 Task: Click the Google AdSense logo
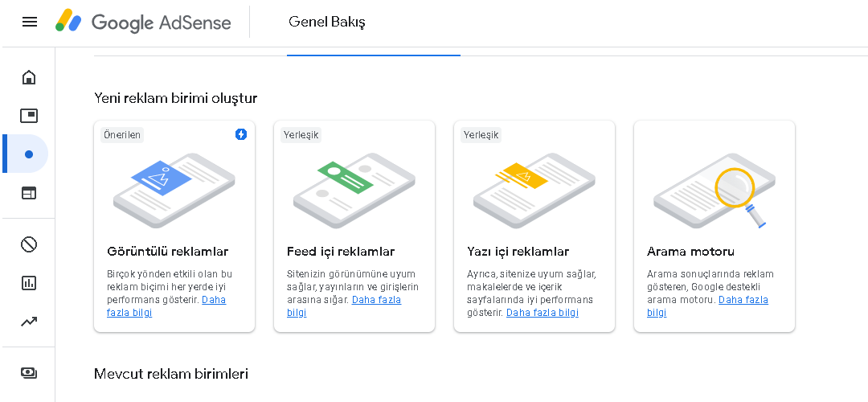tap(143, 23)
